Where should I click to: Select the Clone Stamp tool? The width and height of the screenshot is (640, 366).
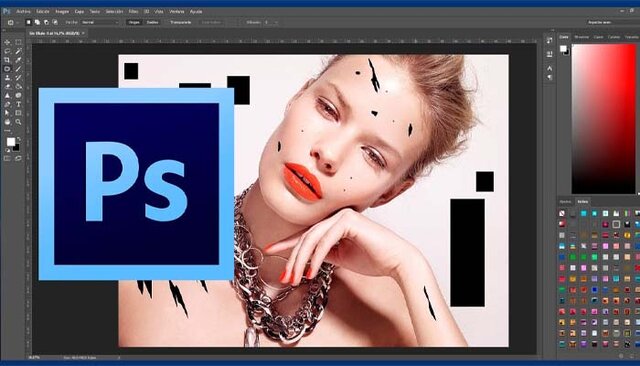click(x=7, y=78)
